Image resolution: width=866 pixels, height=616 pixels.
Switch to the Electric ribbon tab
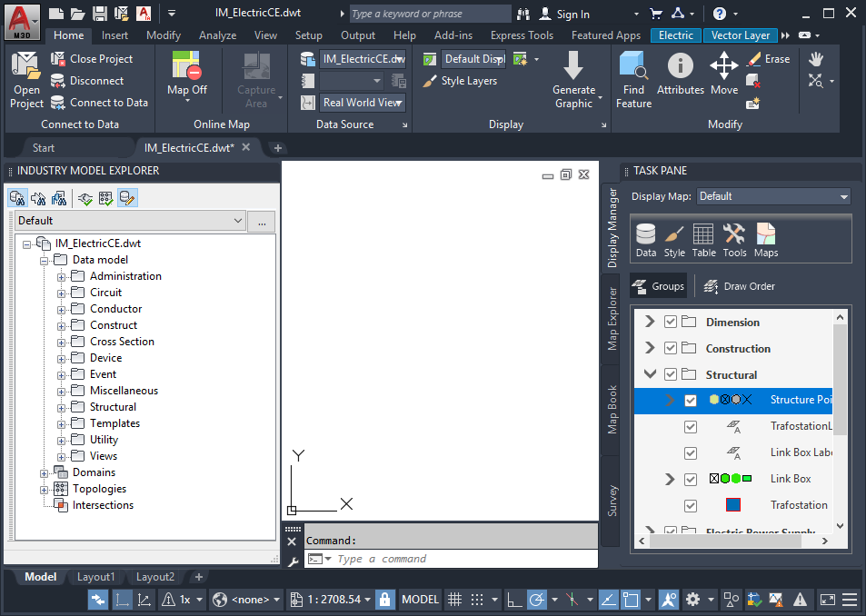pyautogui.click(x=676, y=35)
